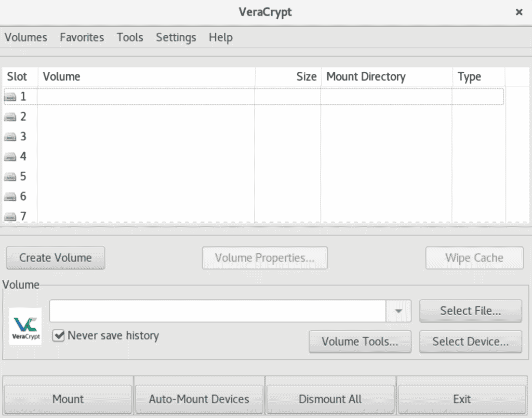Open the Volumes menu
Screen dimensions: 532x418
[x=25, y=37]
